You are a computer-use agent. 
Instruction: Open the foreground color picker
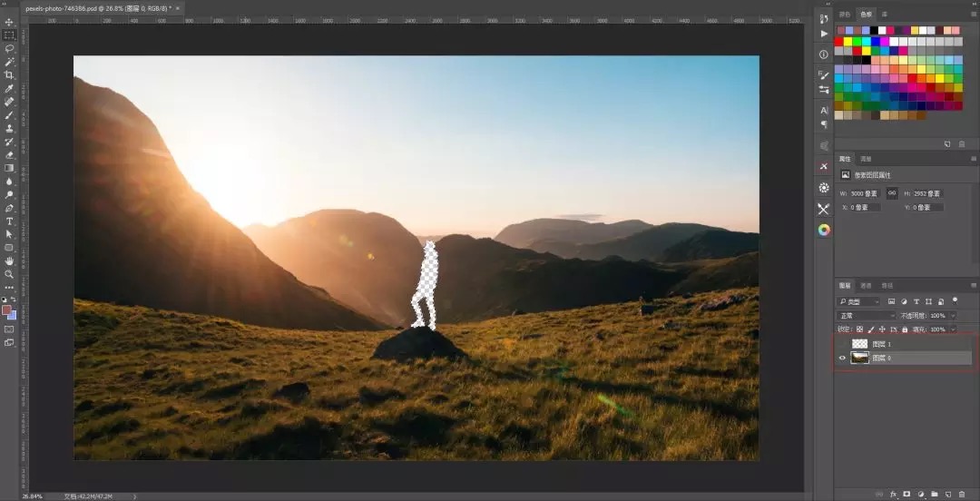click(5, 309)
